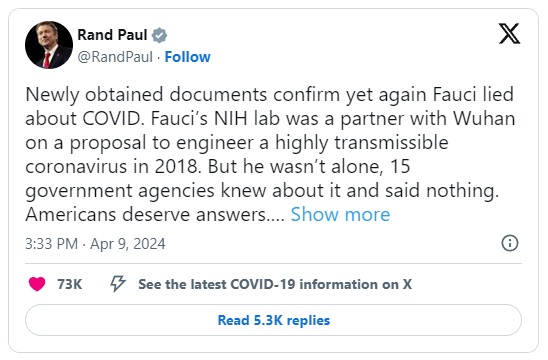Click the "government agencies knew about it" line
The height and width of the screenshot is (360, 548).
262,190
